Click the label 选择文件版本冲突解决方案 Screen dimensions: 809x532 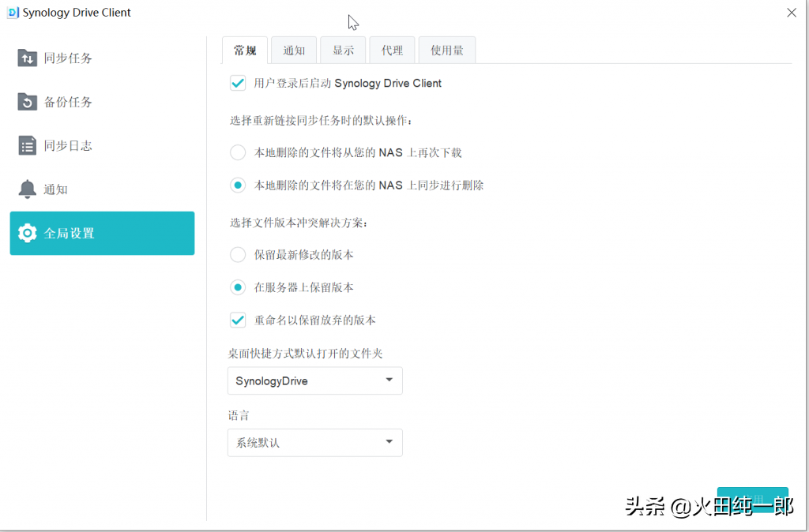point(299,223)
